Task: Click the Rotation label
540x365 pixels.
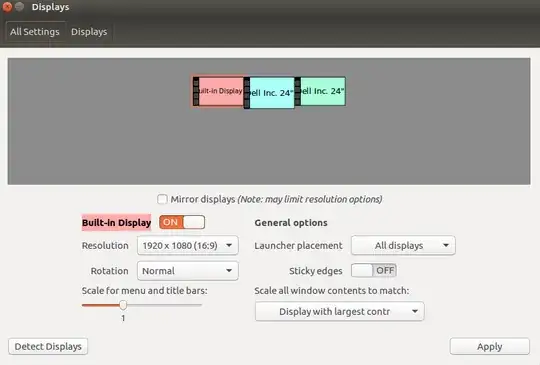Action: pyautogui.click(x=110, y=271)
